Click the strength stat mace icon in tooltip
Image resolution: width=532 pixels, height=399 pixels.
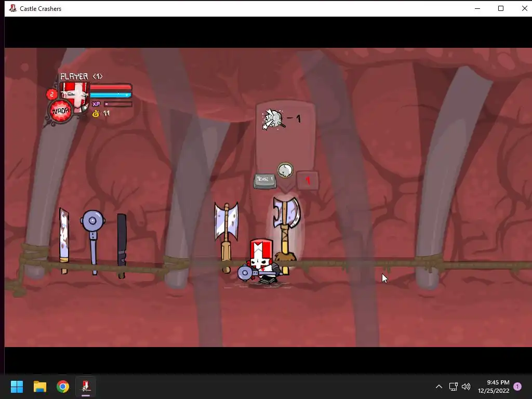click(x=273, y=119)
